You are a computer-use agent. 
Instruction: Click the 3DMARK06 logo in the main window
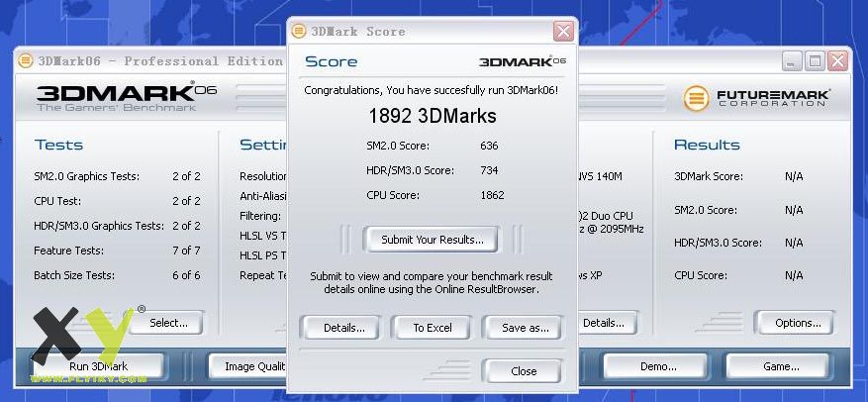pos(127,97)
